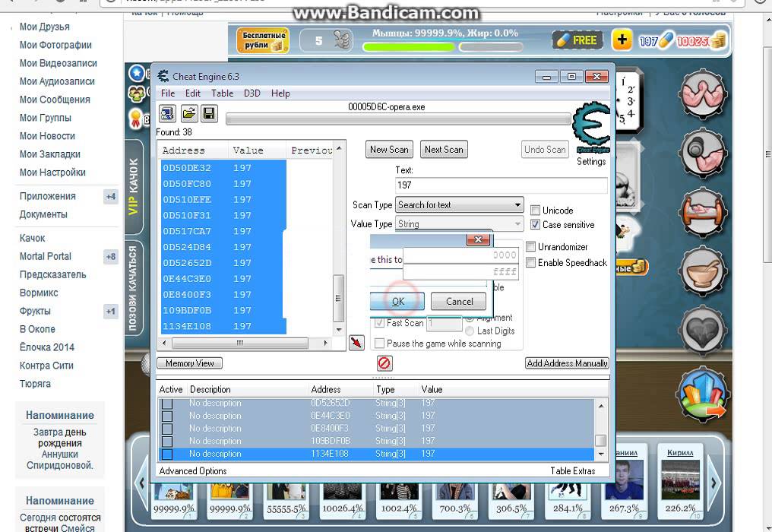Click the Cheat Engine scan progress bar
The image size is (772, 532).
pos(398,119)
